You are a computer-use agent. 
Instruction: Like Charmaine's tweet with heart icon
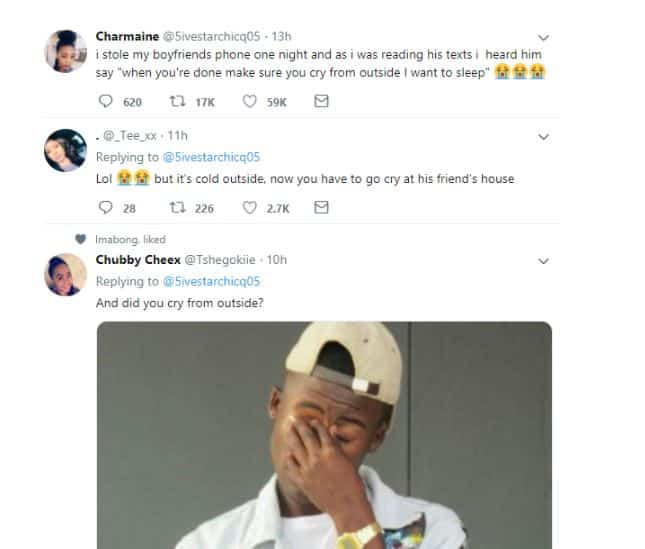click(x=250, y=101)
